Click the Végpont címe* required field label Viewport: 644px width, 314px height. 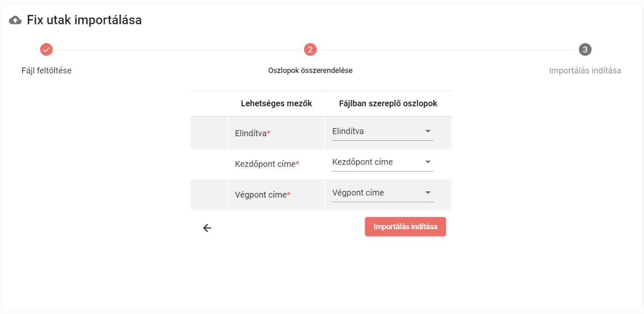262,195
